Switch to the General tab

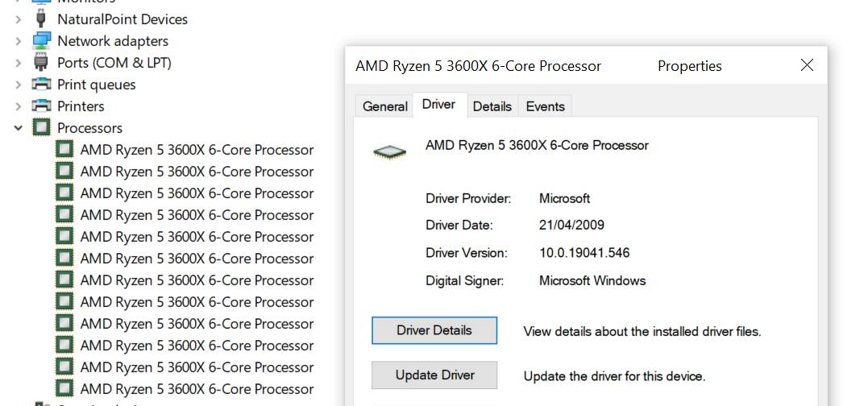384,106
